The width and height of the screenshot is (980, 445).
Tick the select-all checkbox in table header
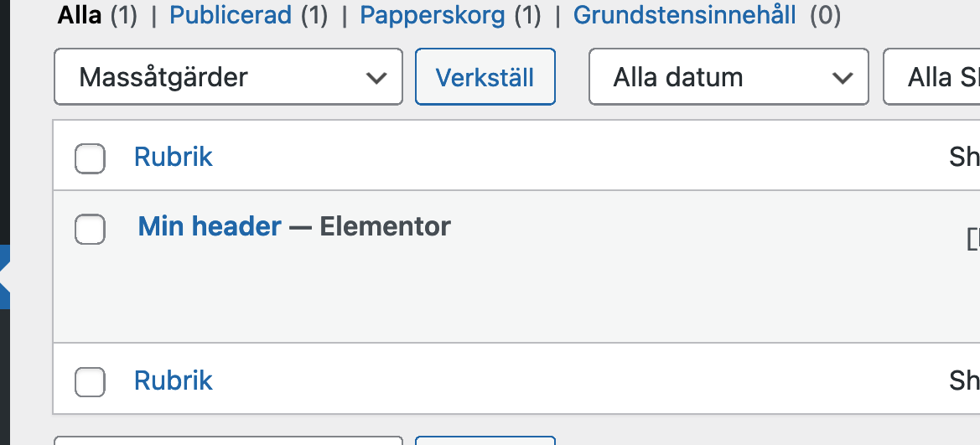click(x=90, y=158)
